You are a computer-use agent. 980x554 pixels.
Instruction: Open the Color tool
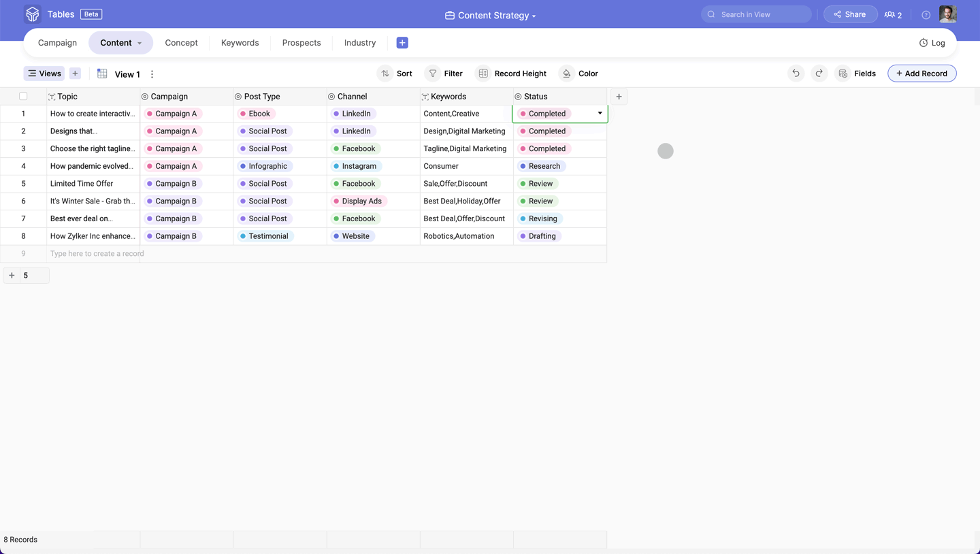(x=579, y=74)
